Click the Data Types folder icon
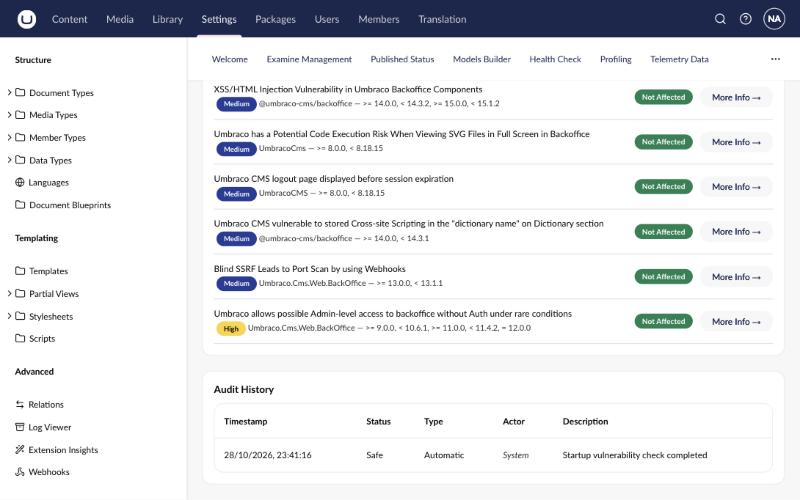The width and height of the screenshot is (800, 500). pos(20,160)
